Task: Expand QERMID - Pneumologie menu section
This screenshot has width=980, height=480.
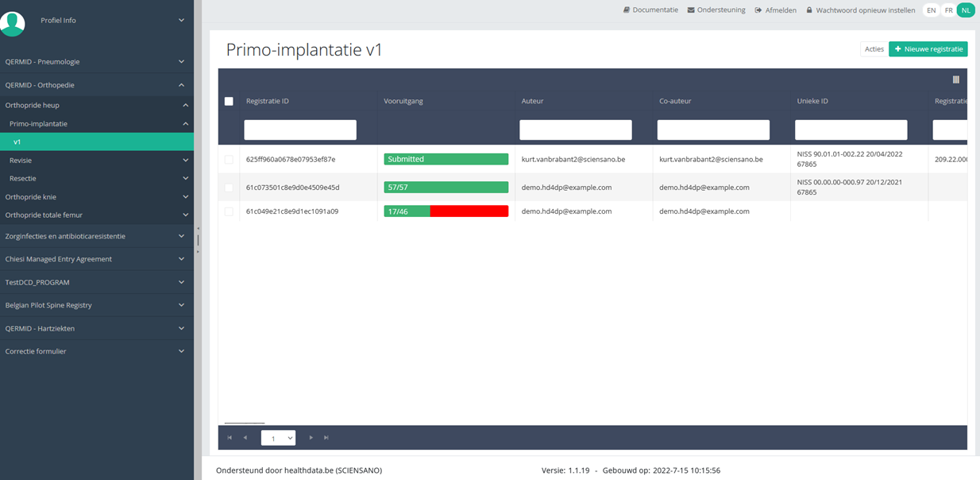Action: tap(95, 62)
